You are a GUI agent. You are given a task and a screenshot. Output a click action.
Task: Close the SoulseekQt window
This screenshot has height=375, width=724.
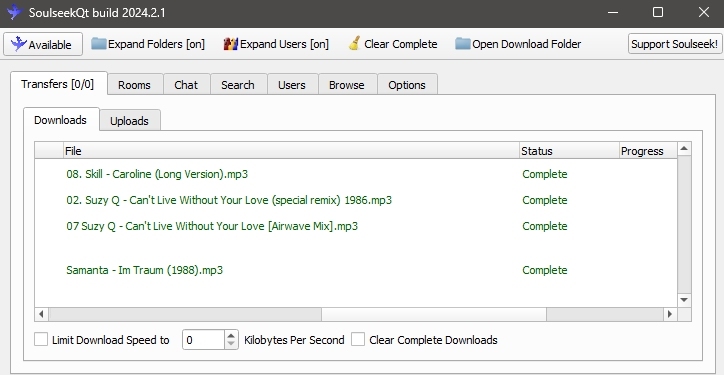click(704, 12)
